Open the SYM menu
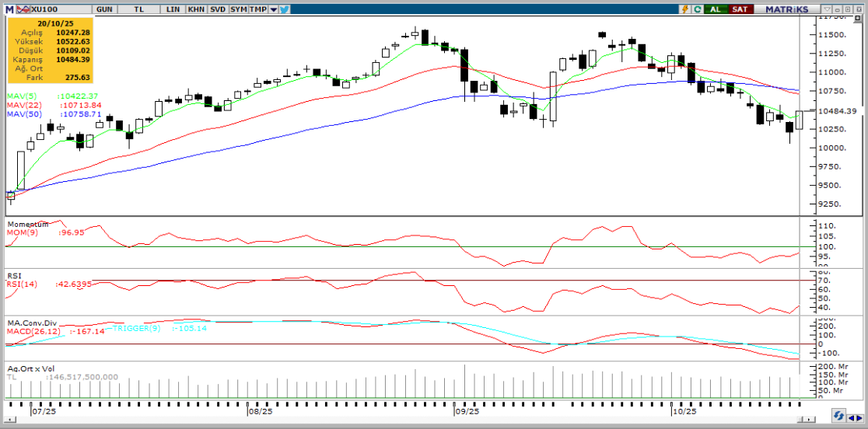Image resolution: width=868 pixels, height=429 pixels. click(239, 9)
